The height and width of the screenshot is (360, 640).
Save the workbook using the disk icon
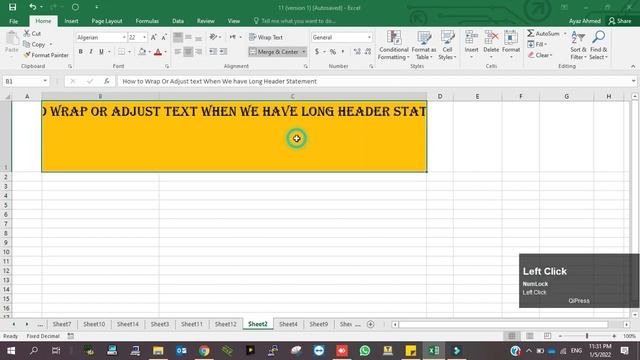point(13,7)
